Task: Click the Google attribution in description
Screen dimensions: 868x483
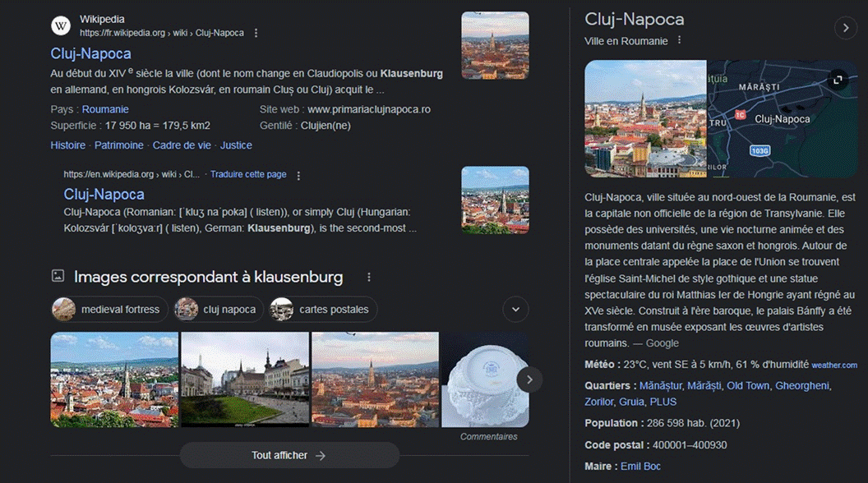Action: coord(662,343)
